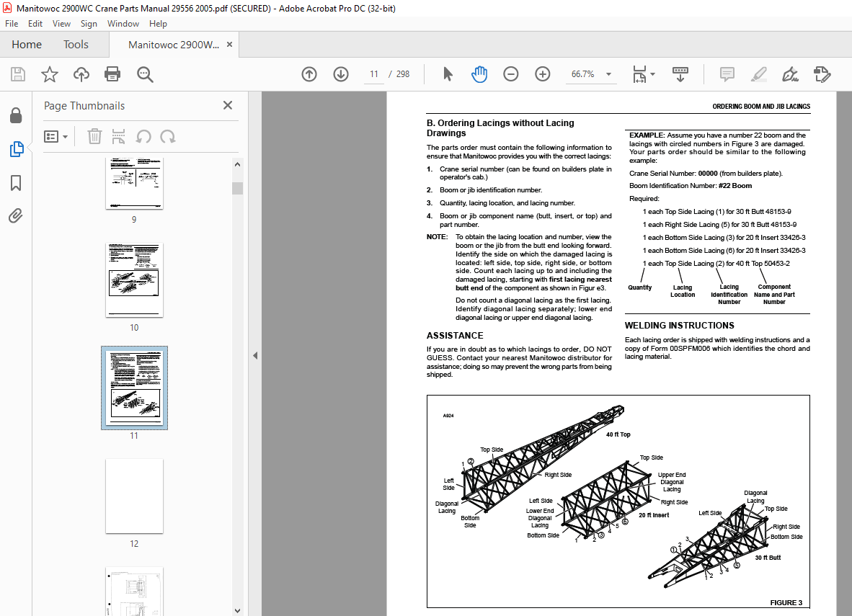Expand fit page options arrow
This screenshot has height=616, width=852.
click(652, 74)
